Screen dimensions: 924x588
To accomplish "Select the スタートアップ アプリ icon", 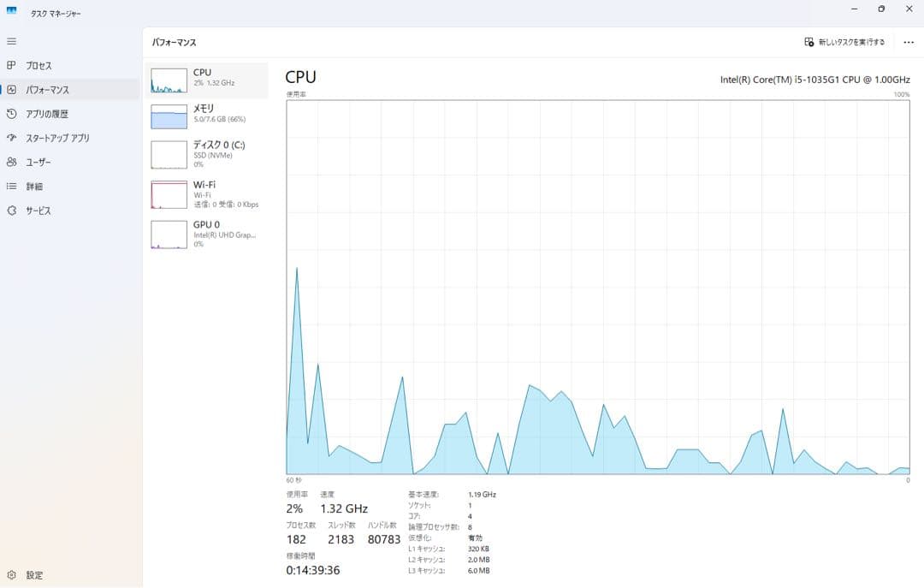I will (x=11, y=138).
